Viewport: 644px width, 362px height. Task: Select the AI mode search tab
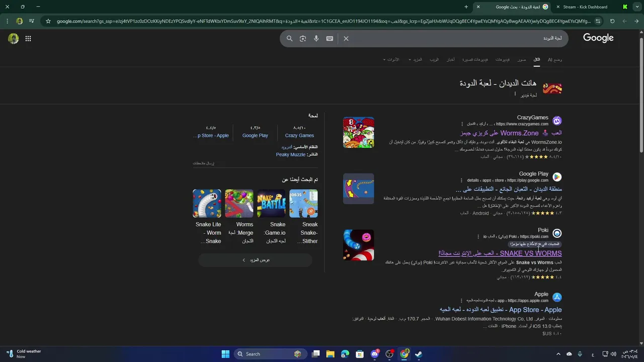(555, 59)
